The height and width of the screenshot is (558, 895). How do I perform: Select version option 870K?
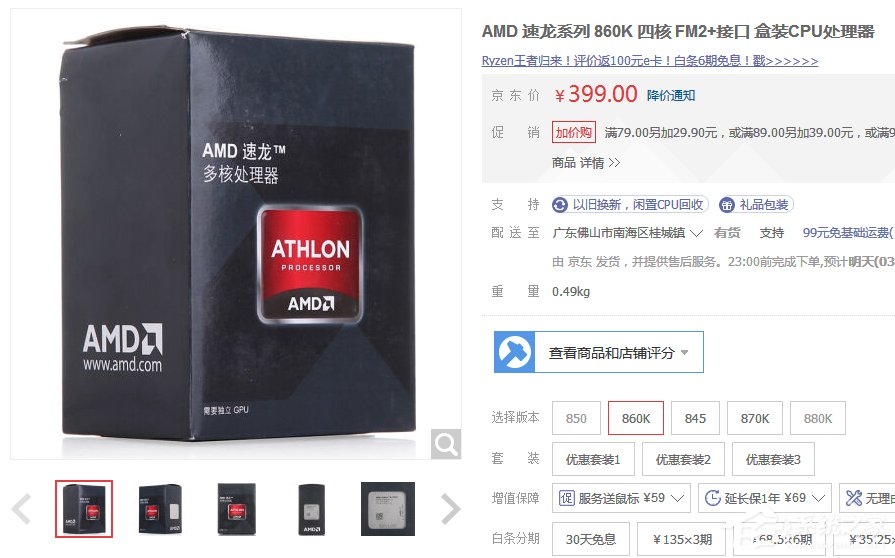click(755, 418)
